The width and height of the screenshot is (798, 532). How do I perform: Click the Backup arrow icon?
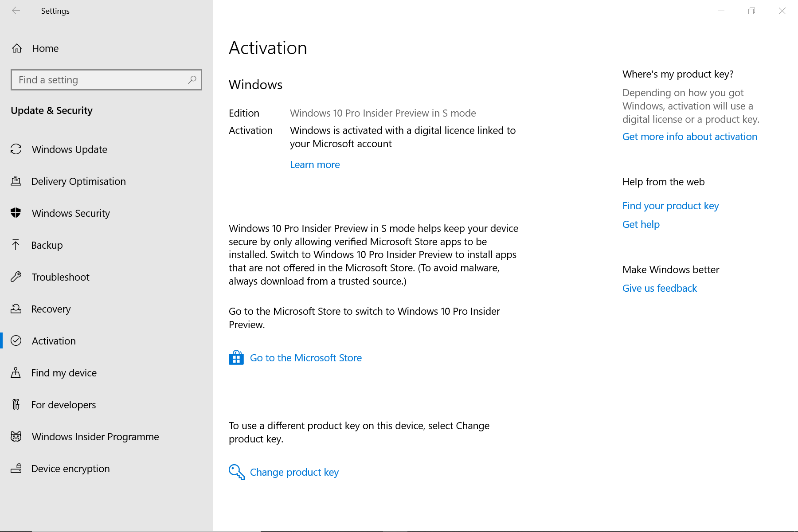pyautogui.click(x=16, y=245)
